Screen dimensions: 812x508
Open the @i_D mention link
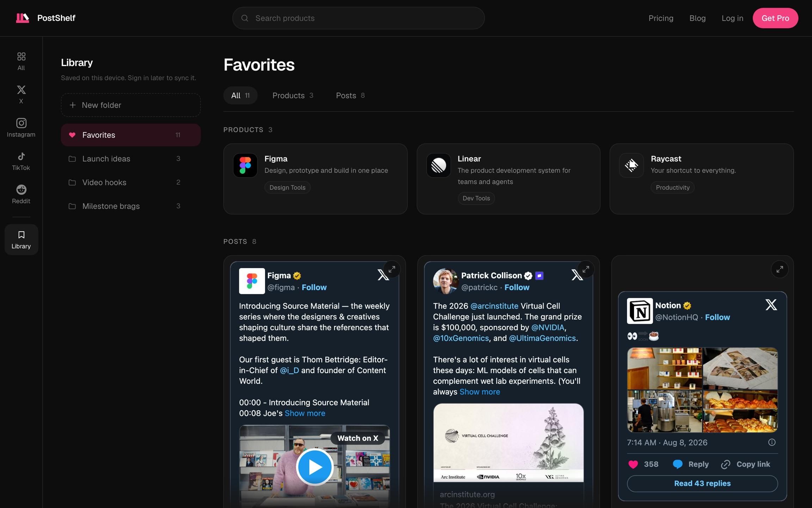click(289, 370)
